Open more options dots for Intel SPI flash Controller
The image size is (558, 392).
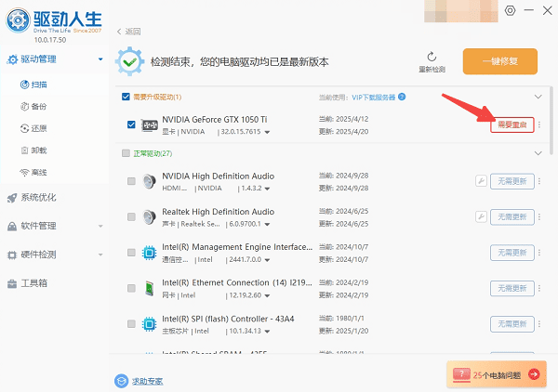pos(539,324)
